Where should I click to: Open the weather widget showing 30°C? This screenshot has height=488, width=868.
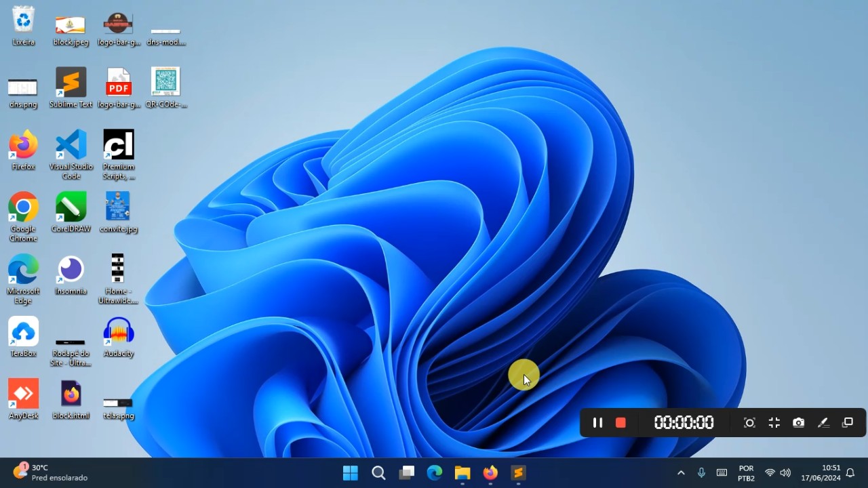(x=50, y=472)
